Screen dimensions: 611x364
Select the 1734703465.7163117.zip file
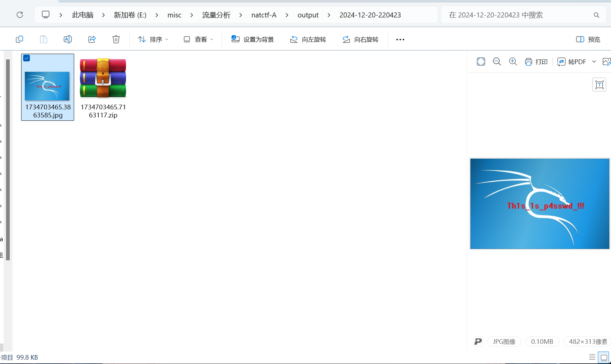coord(103,87)
